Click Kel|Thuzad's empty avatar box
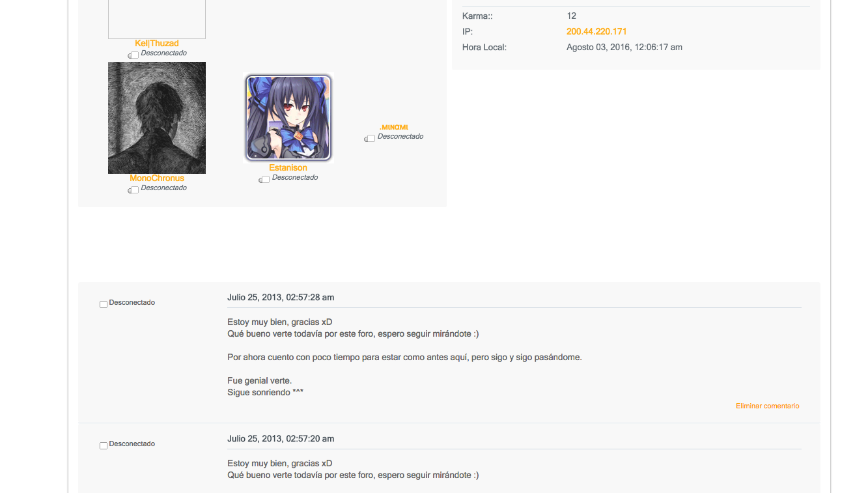This screenshot has width=868, height=493. pos(157,19)
